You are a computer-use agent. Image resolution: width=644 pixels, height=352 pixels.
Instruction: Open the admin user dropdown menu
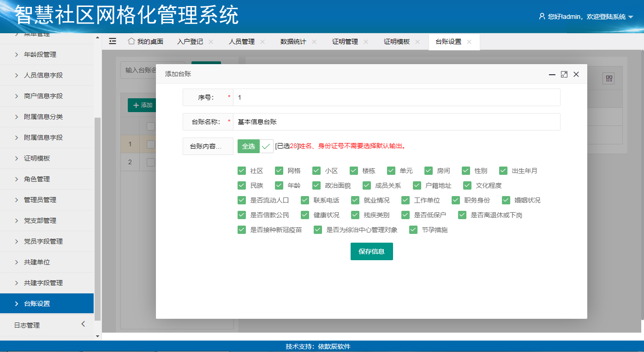586,17
